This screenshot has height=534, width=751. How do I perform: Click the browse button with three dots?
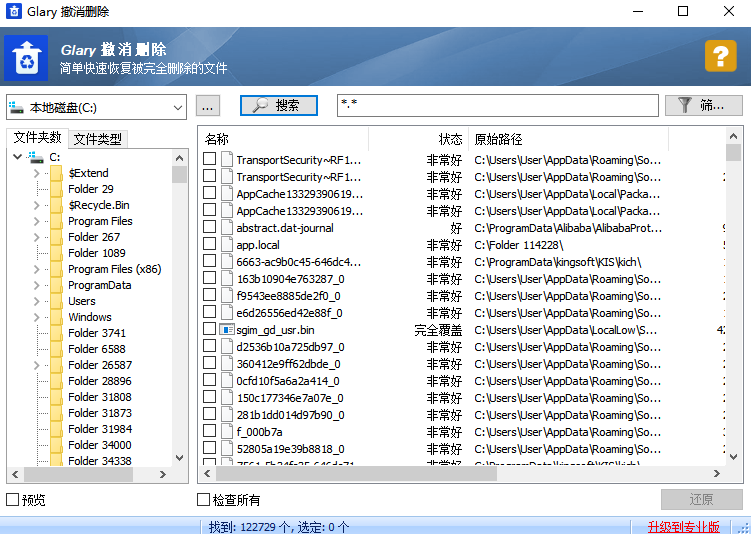(208, 106)
